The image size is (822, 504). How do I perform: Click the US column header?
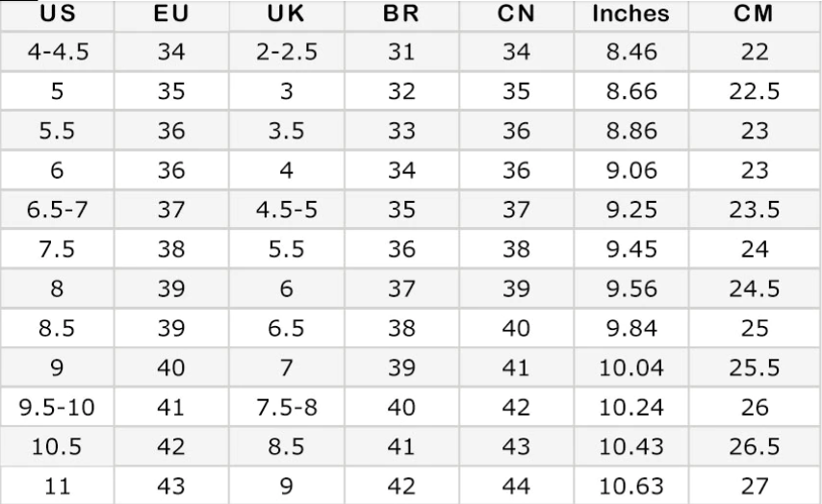tap(58, 15)
